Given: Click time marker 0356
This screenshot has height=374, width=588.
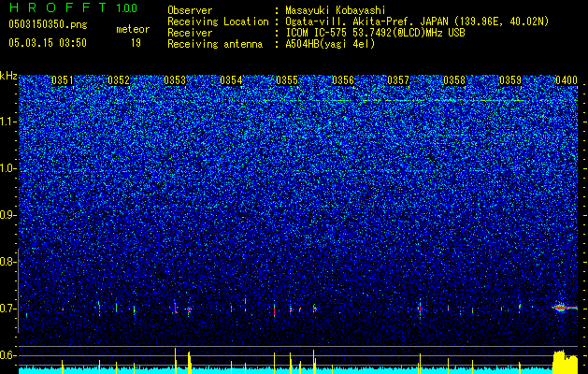Looking at the screenshot, I should point(343,80).
